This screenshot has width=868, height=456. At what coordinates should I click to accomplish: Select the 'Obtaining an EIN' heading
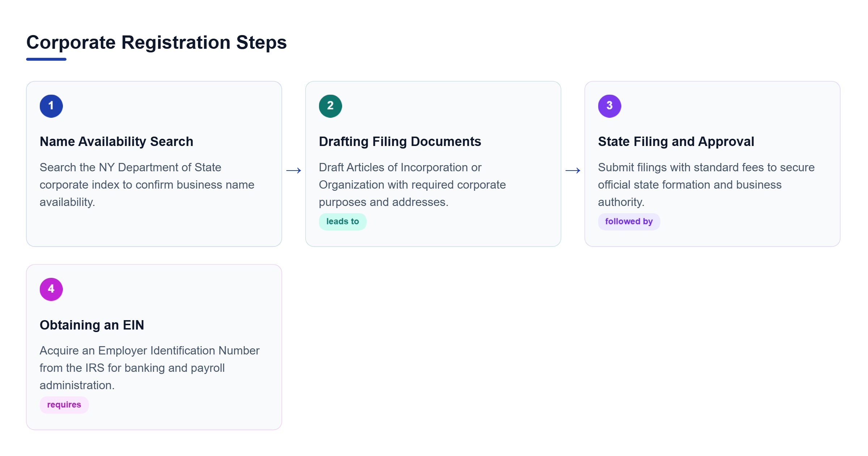point(92,325)
